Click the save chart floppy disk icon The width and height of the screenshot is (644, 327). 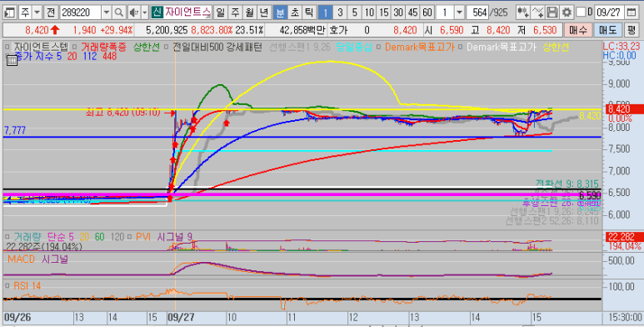[x=553, y=13]
